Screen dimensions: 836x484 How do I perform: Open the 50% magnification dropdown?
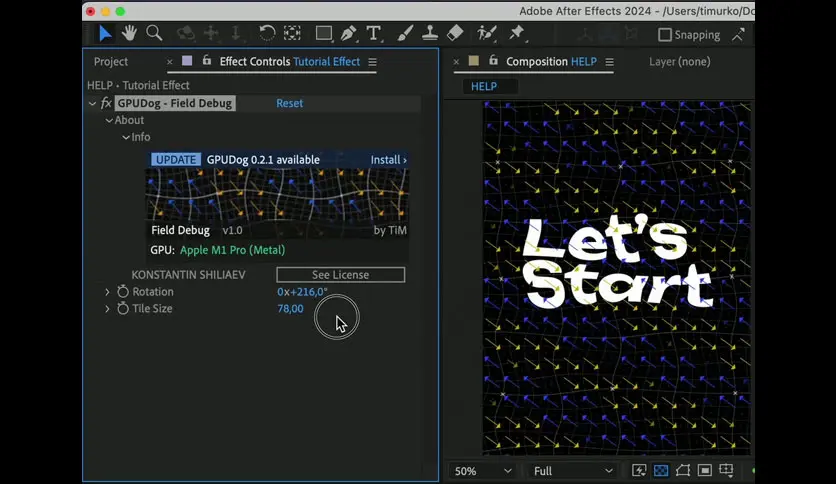coord(483,471)
